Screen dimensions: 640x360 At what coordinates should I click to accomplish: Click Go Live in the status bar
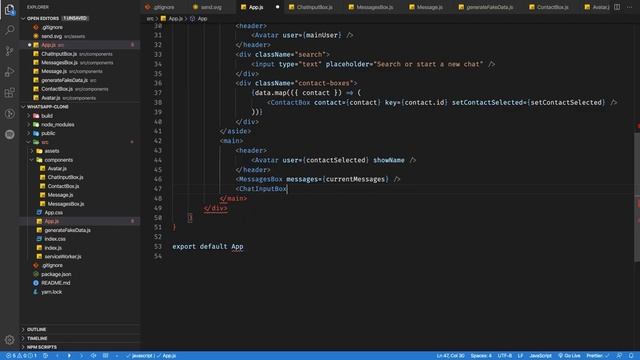pos(569,356)
